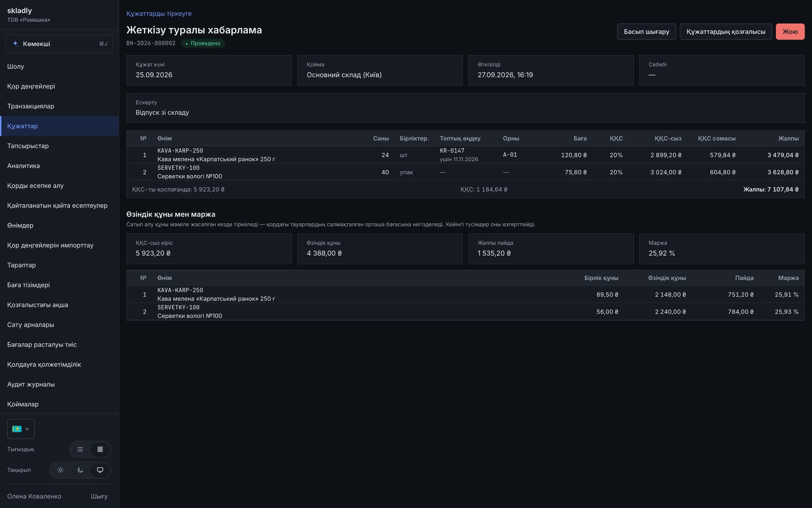This screenshot has height=508, width=812.
Task: Click document number ВН-2026-000002
Action: [x=151, y=43]
